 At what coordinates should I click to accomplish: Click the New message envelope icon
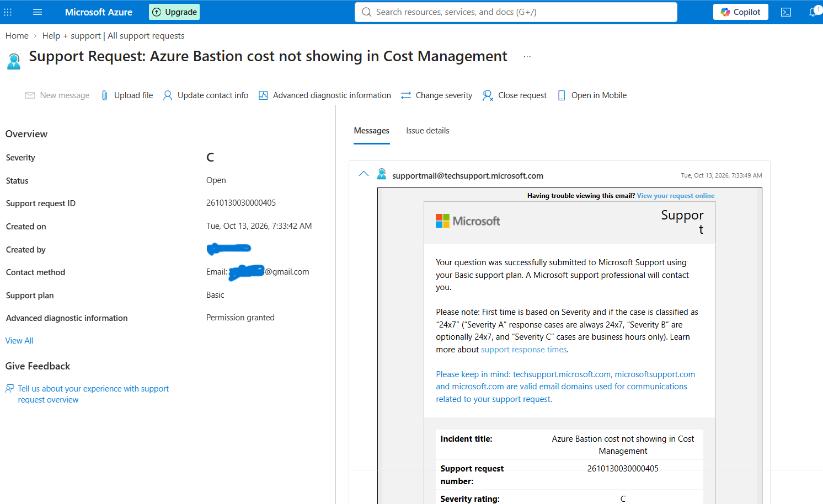tap(30, 95)
